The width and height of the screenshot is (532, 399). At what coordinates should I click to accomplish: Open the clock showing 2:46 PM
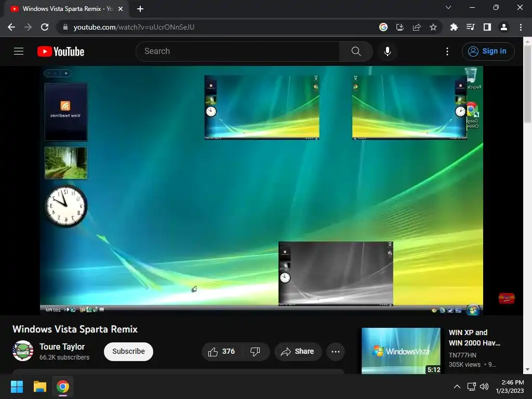pos(510,387)
